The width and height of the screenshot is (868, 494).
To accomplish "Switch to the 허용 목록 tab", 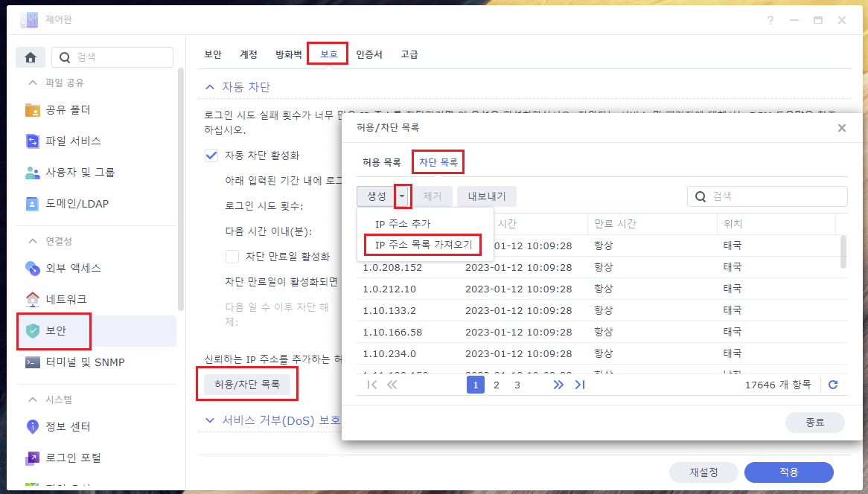I will click(x=381, y=161).
